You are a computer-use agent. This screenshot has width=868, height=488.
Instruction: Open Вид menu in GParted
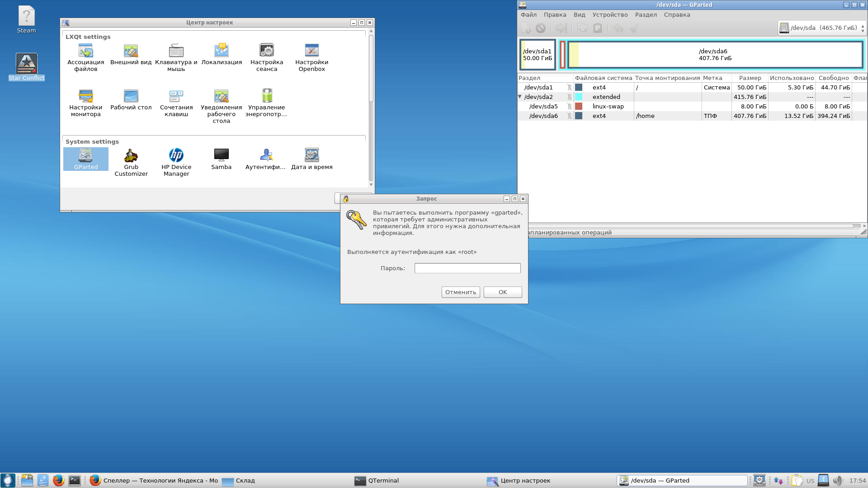579,15
